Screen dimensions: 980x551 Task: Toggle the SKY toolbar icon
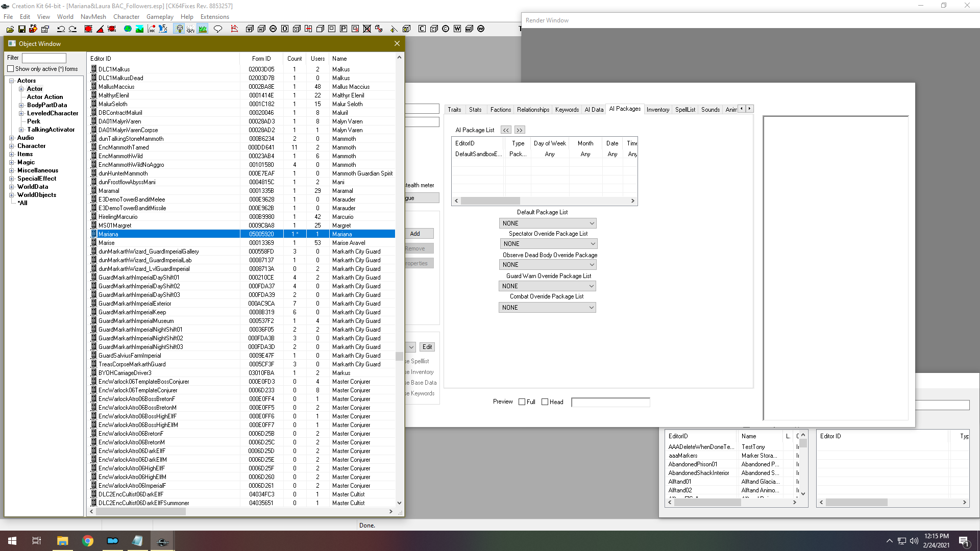tap(191, 29)
